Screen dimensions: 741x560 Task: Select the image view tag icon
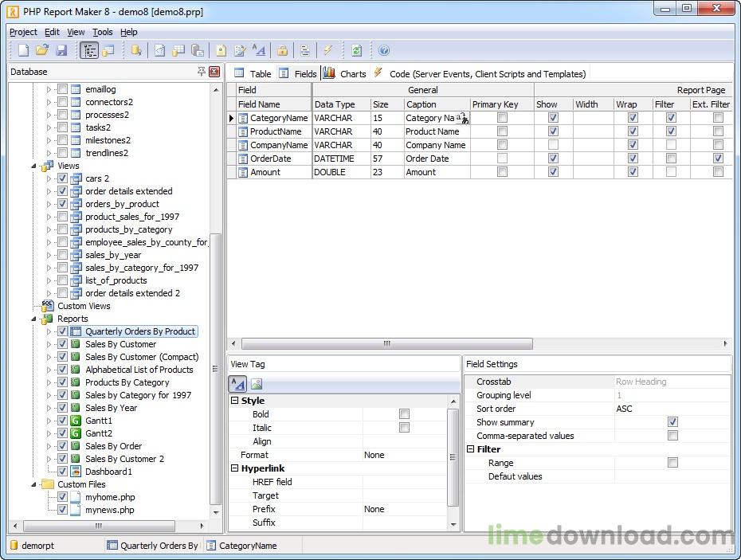(257, 384)
